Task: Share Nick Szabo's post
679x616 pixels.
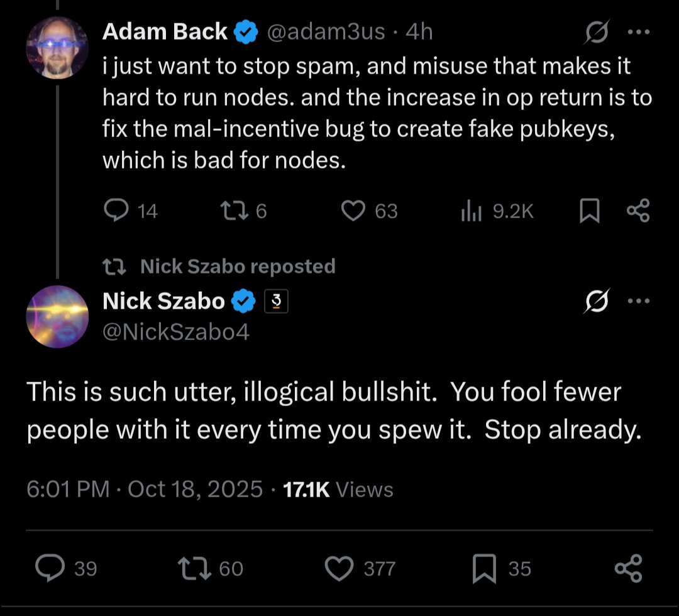Action: click(x=628, y=568)
